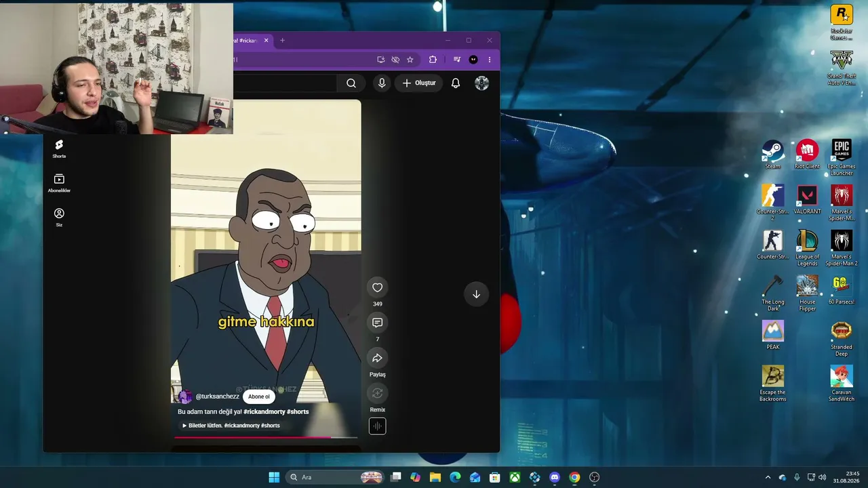The width and height of the screenshot is (868, 488).
Task: Open Discord from taskbar
Action: click(555, 477)
